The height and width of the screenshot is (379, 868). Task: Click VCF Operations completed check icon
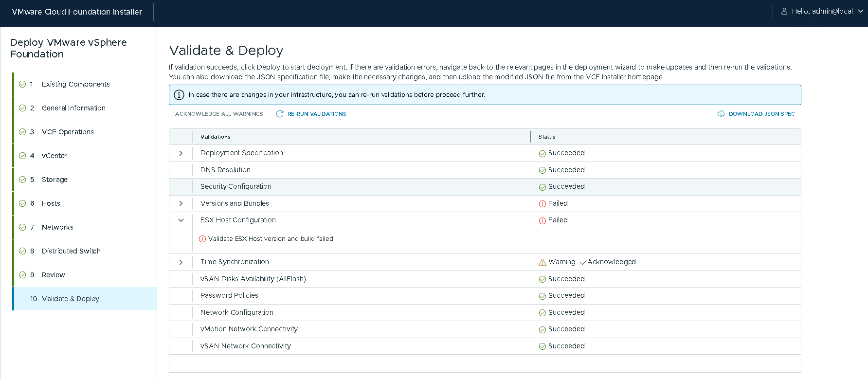tap(22, 132)
